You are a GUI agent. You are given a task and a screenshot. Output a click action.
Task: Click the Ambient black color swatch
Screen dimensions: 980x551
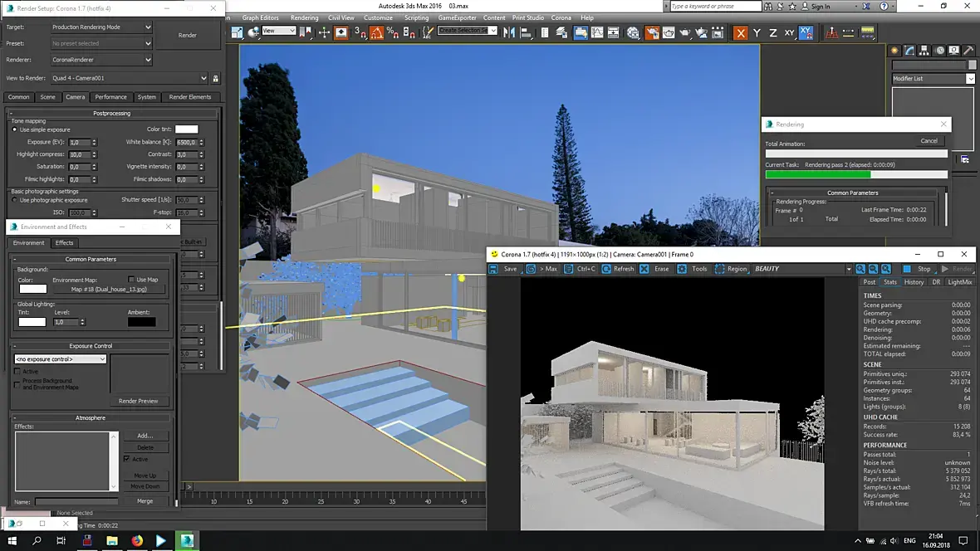coord(141,322)
